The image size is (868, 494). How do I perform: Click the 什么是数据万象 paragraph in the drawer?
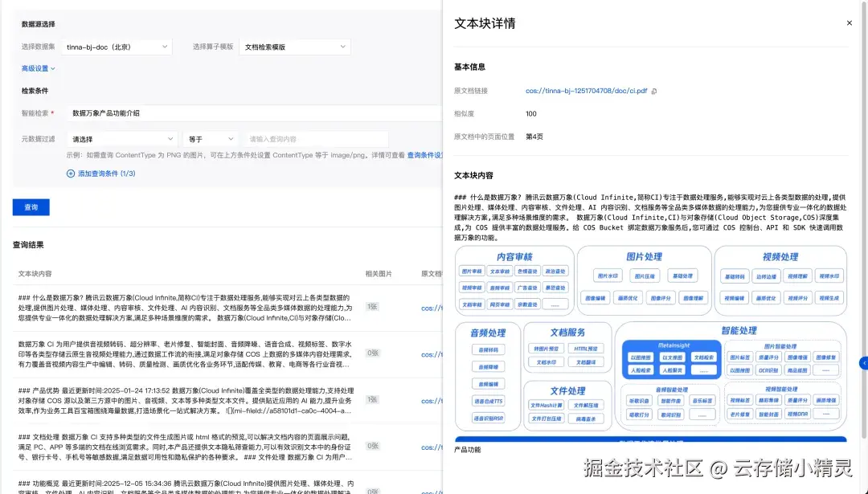(x=650, y=218)
